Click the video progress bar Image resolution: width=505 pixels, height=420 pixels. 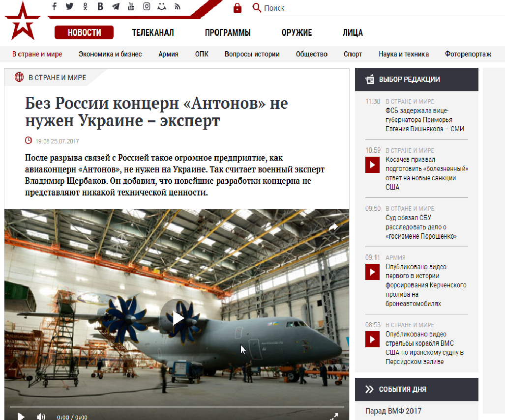coord(177,407)
